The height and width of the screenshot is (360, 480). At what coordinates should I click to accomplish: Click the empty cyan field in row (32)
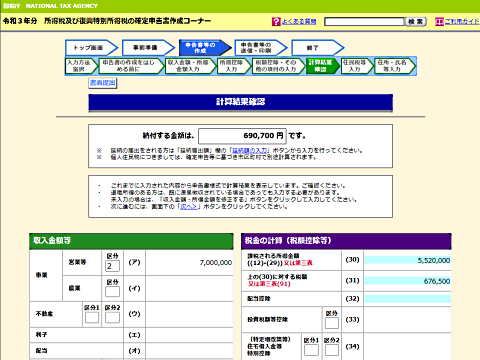coord(407,299)
